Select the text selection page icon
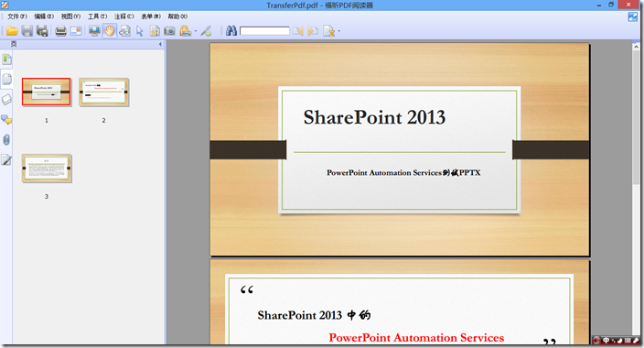This screenshot has width=644, height=348. pos(155,31)
